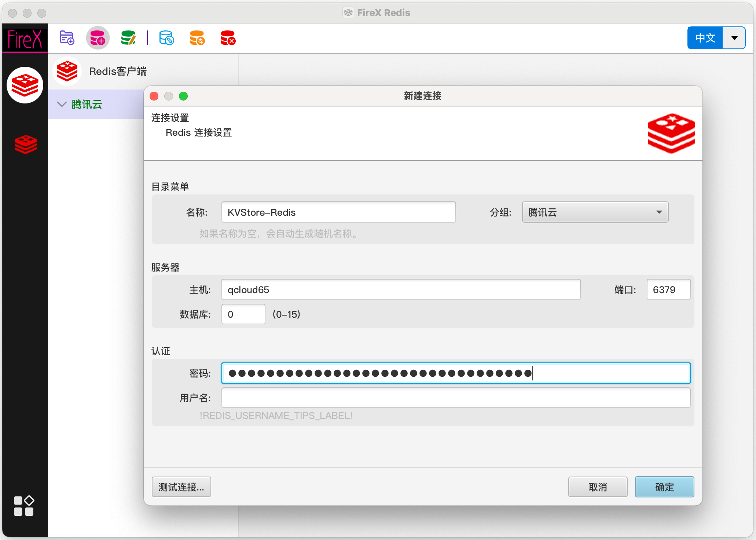The width and height of the screenshot is (756, 540).
Task: Click the 名称 name input field
Action: point(338,212)
